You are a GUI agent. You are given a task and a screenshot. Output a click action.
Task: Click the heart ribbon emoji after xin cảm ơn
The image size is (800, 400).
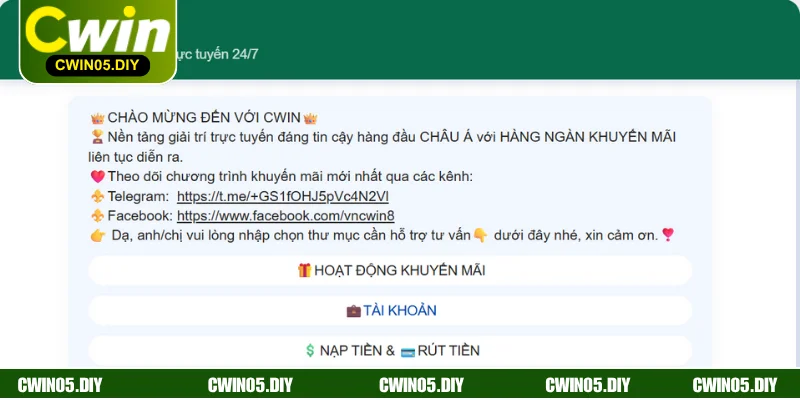(x=668, y=235)
